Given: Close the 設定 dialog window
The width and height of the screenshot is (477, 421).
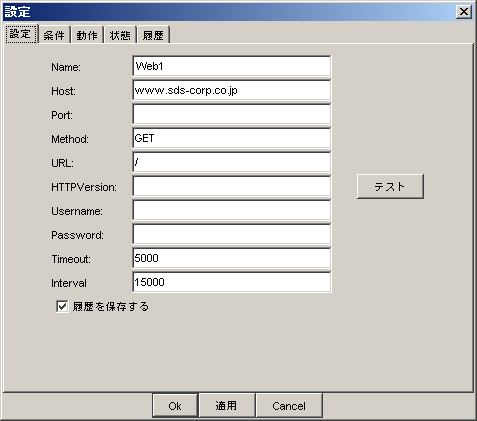Looking at the screenshot, I should [464, 12].
